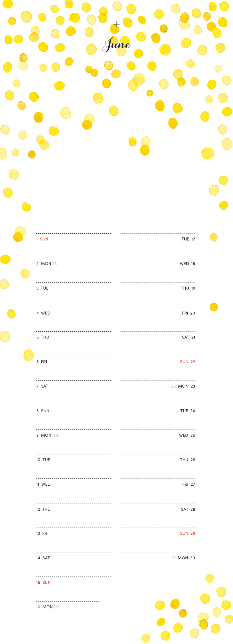Choose the 7 SAT date entry
233x644 pixels.
[x=42, y=386]
